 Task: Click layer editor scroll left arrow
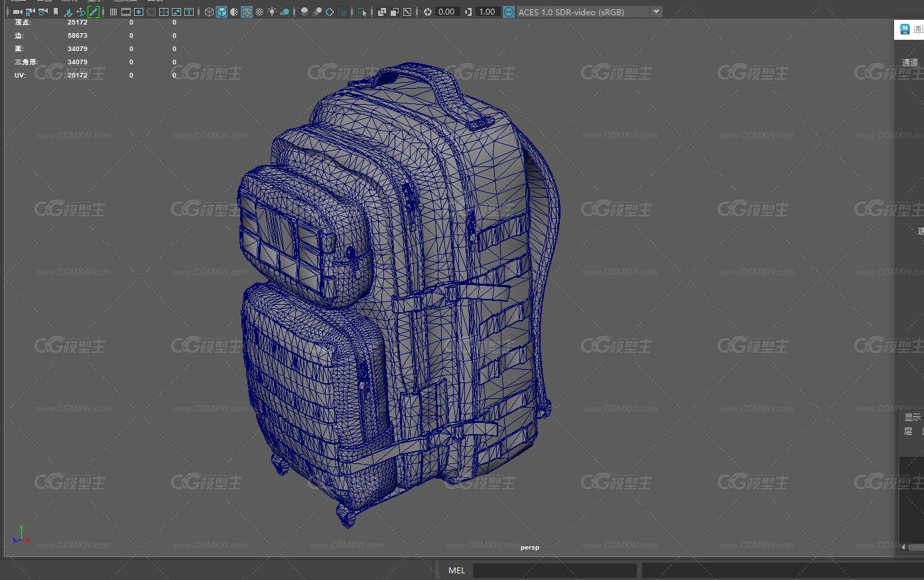[x=903, y=547]
